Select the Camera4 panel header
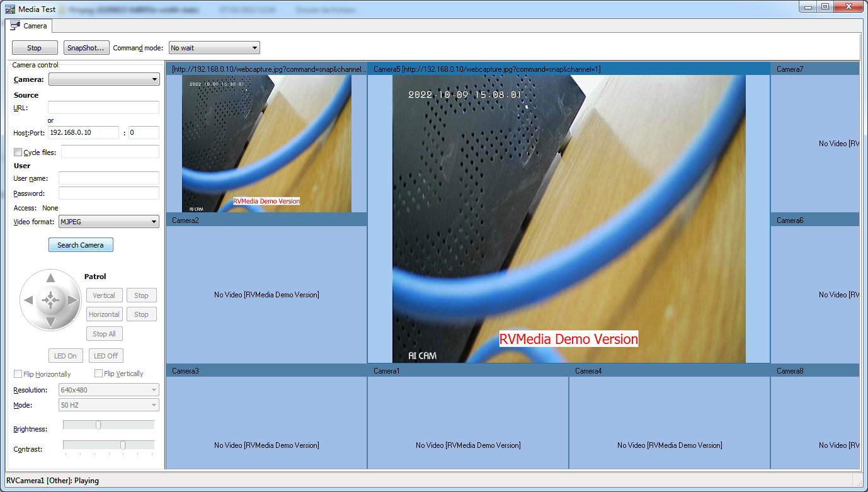868x492 pixels. [670, 370]
